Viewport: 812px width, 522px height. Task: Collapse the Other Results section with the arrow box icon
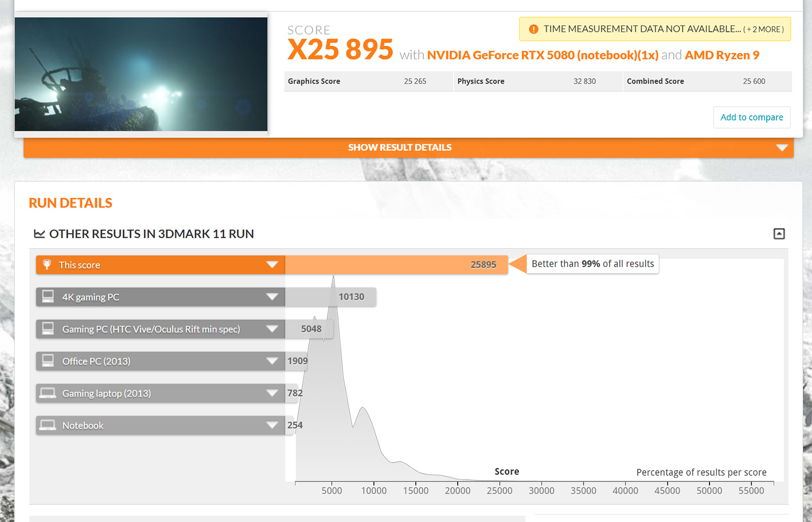(x=779, y=234)
